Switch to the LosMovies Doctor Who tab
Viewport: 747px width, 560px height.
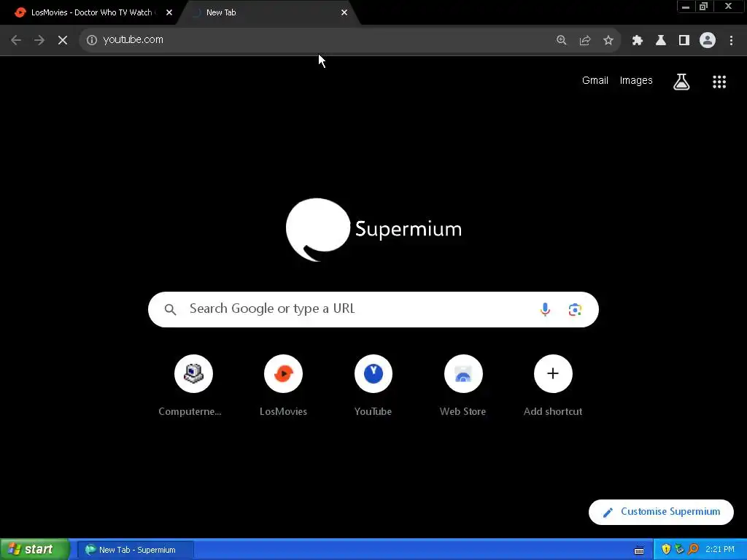[90, 13]
